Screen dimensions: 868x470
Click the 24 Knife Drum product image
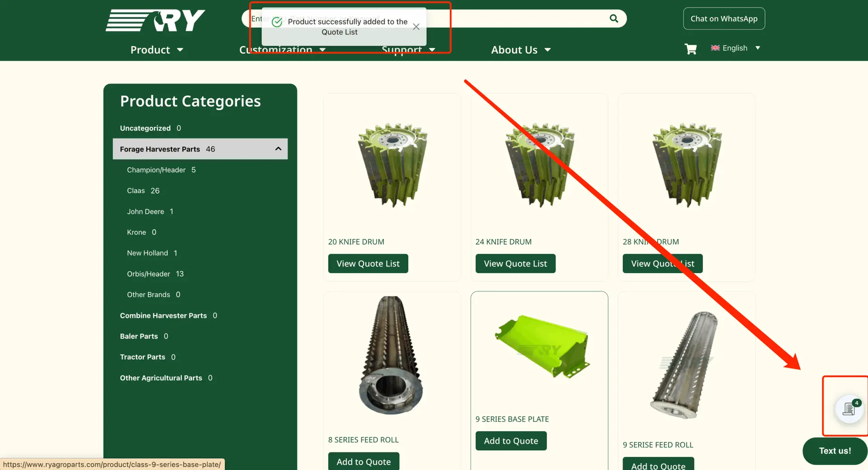[539, 165]
